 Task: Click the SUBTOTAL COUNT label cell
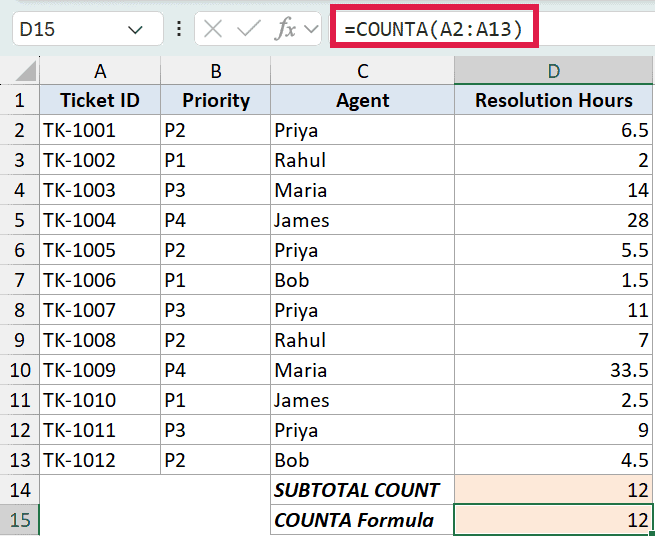pyautogui.click(x=363, y=490)
